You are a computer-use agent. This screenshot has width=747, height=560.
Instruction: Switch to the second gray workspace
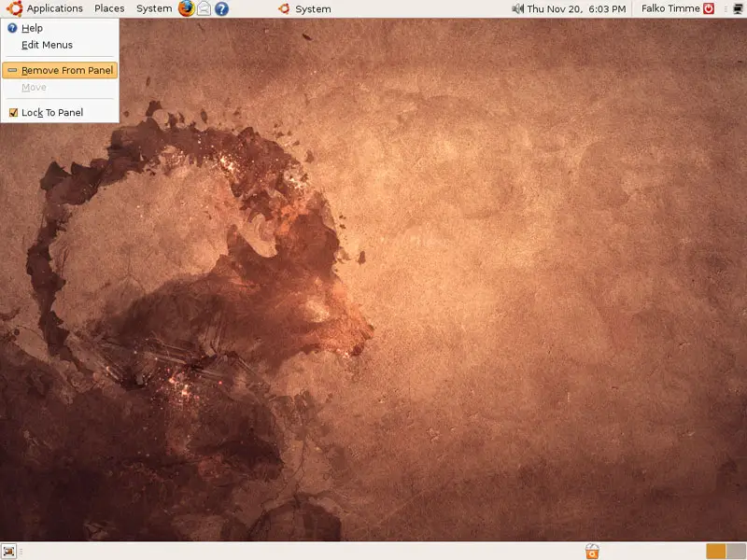pos(736,552)
